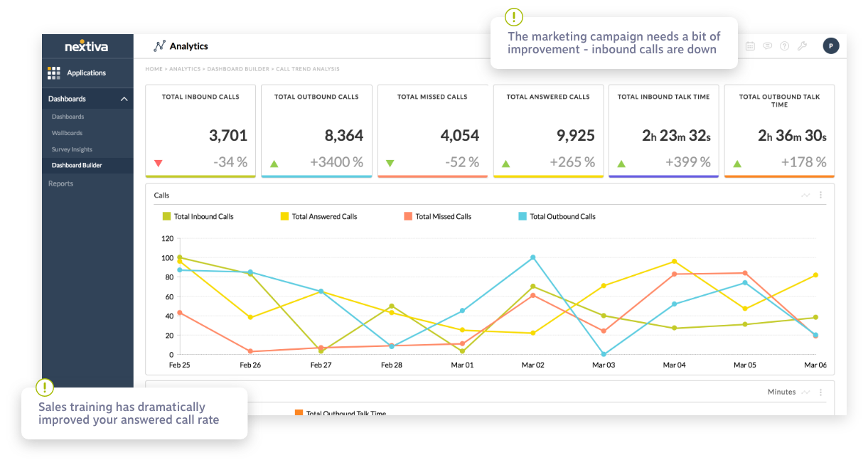Toggle Total Inbound Calls legend series
868x465 pixels.
(x=203, y=216)
